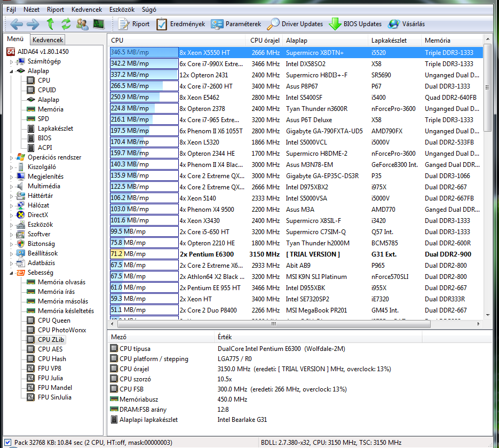Open the Kedvencek menu
499x448 pixels.
pos(86,10)
